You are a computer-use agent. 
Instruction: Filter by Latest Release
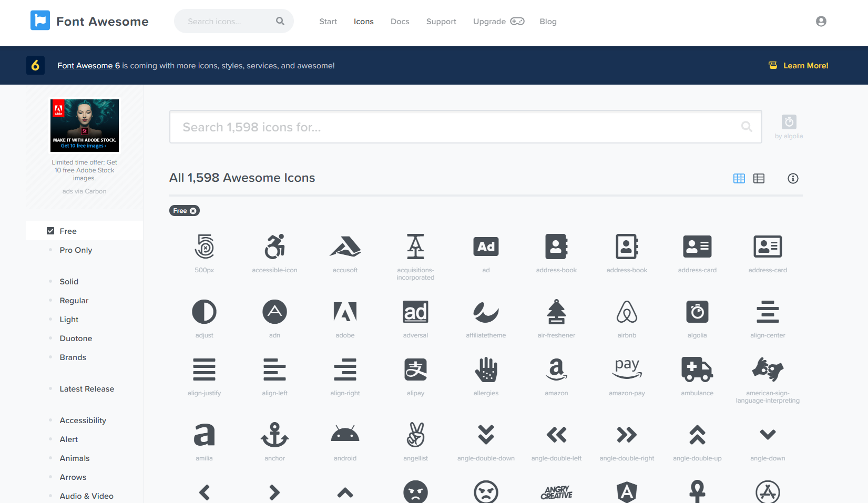click(87, 389)
